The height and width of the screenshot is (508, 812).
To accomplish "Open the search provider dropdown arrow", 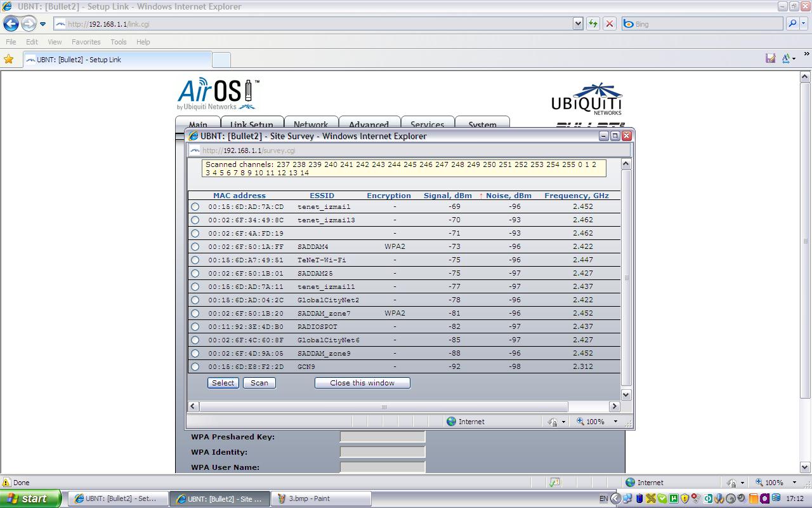I will click(x=805, y=23).
